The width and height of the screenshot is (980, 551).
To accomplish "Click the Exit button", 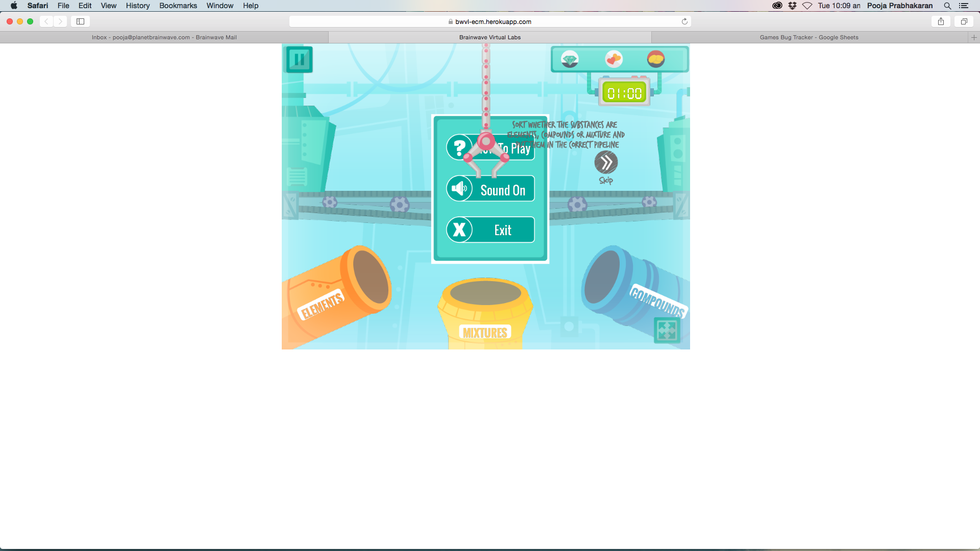I will (491, 230).
